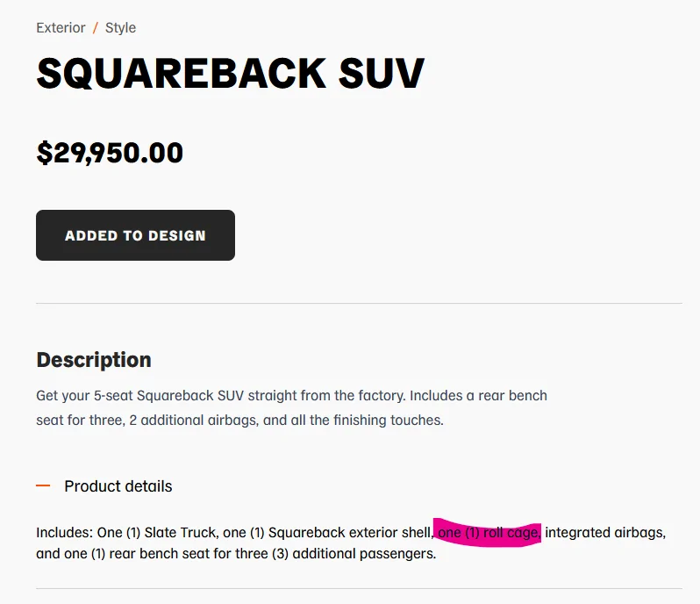Click the Added to Design button
Screen dimensions: 700x604
(135, 235)
